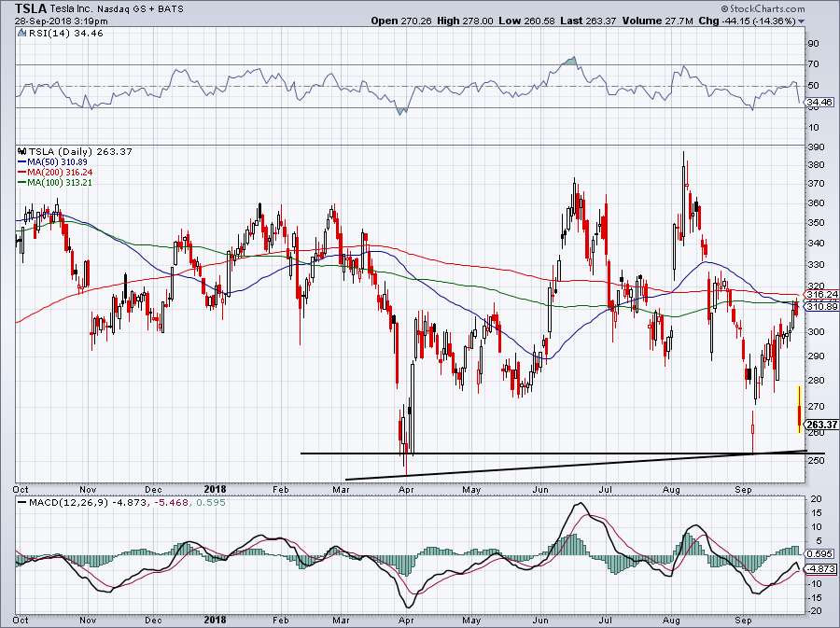The height and width of the screenshot is (628, 840).
Task: Click the 0.595 tag on MACD right axis
Action: (x=819, y=554)
